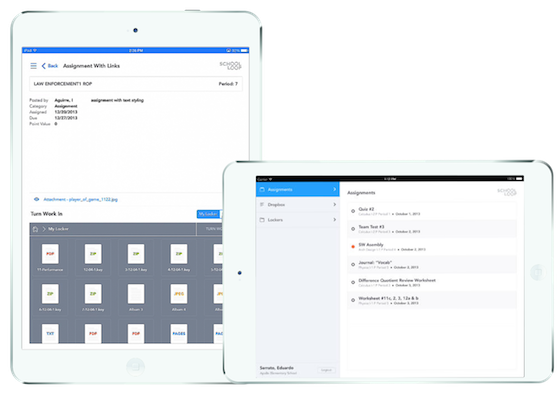Select the JPEG file Album 4
Viewport: 560px width, 400px height.
coord(179,298)
